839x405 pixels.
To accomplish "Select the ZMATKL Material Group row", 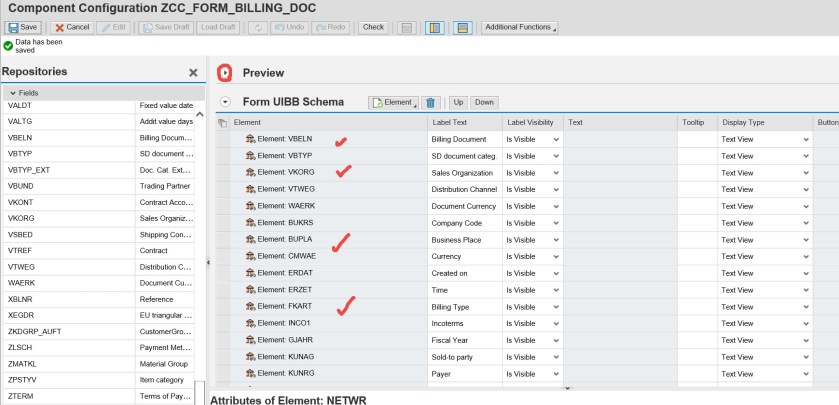I will (97, 364).
